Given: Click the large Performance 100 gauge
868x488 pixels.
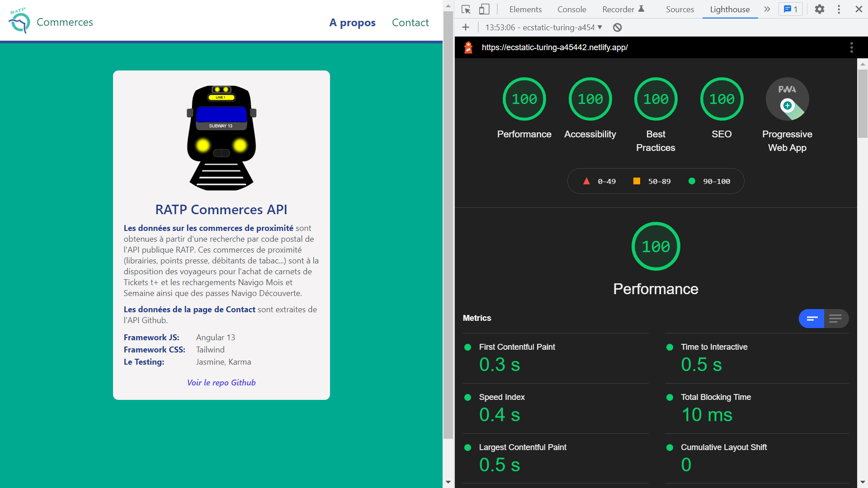Looking at the screenshot, I should [656, 246].
